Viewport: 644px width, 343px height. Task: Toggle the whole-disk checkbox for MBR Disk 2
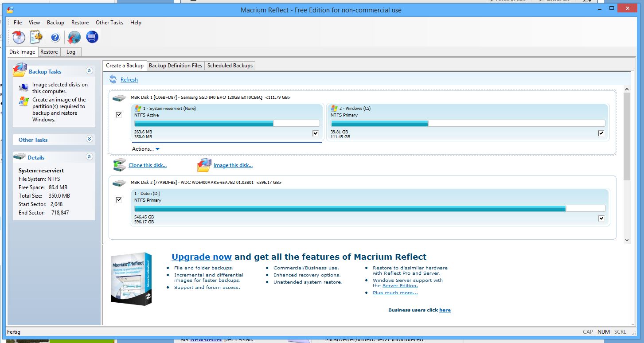point(119,200)
